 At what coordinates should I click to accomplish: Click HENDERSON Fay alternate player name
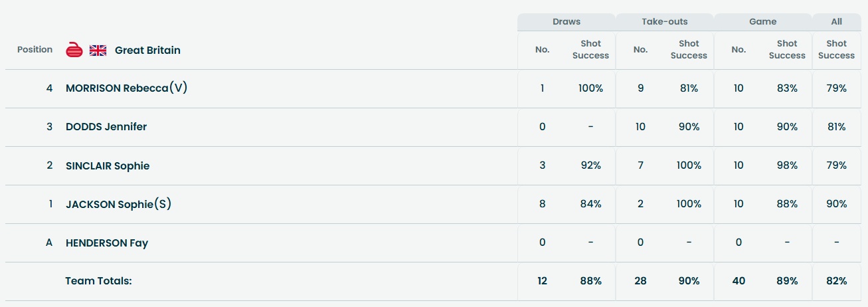[107, 243]
